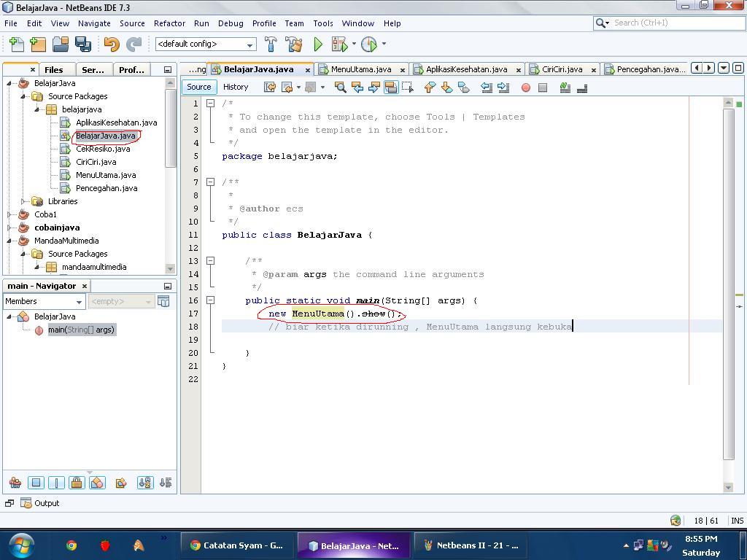Open the Refactor menu
This screenshot has width=747, height=560.
point(169,23)
